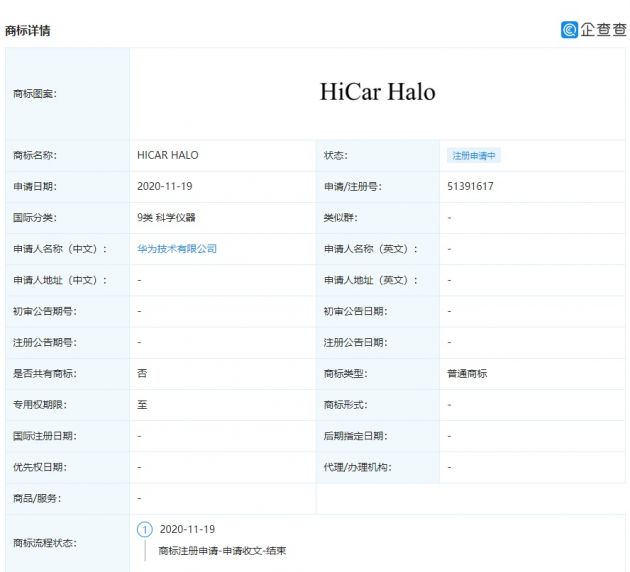The height and width of the screenshot is (572, 630).
Task: Click the 类似群 field label
Action: point(341,218)
